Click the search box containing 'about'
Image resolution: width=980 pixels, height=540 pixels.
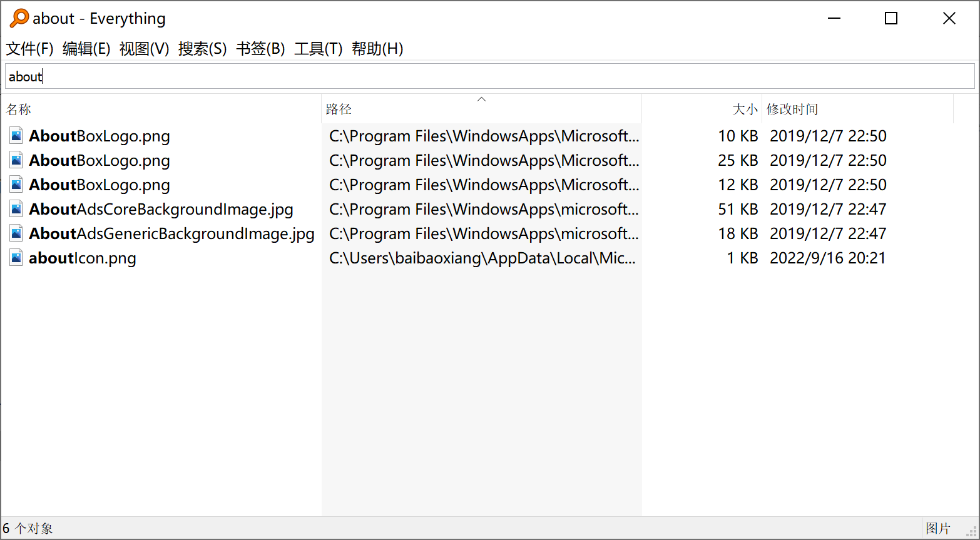pos(490,76)
